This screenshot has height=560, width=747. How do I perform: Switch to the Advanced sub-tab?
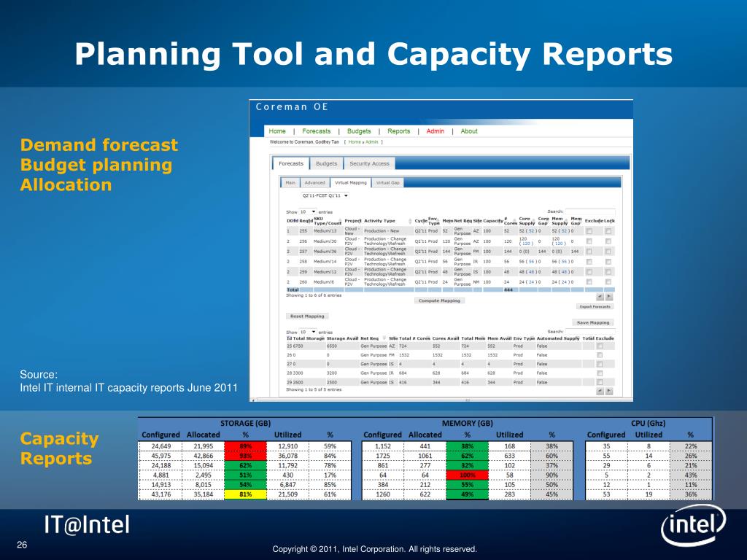(314, 182)
